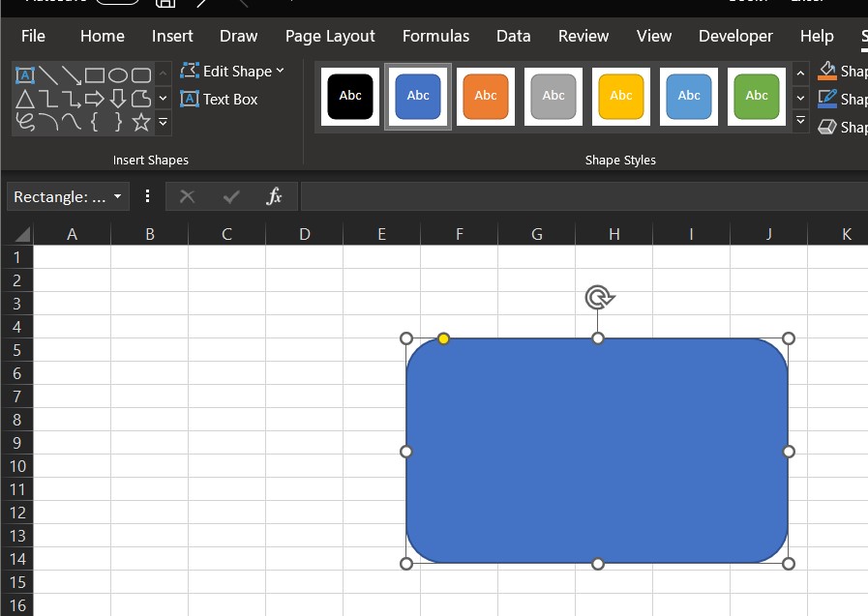The height and width of the screenshot is (616, 868).
Task: Click the Insert Function fx icon
Action: coord(274,196)
